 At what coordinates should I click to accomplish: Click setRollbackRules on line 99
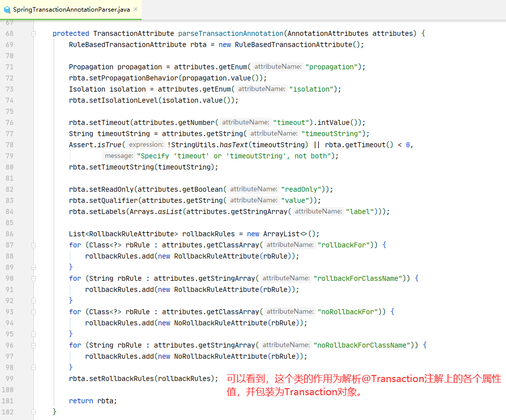pos(121,379)
